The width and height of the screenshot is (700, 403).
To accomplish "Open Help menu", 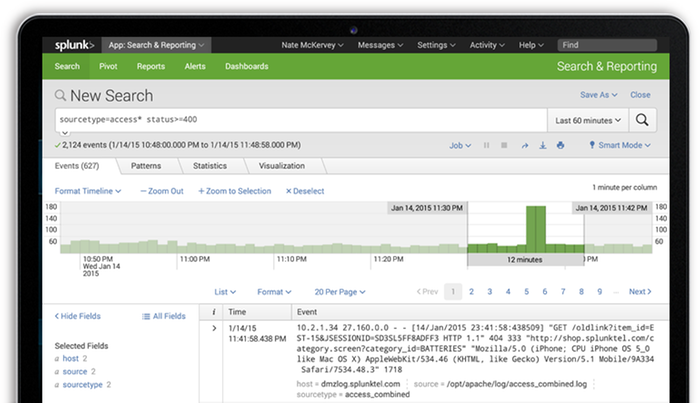I will pyautogui.click(x=531, y=45).
